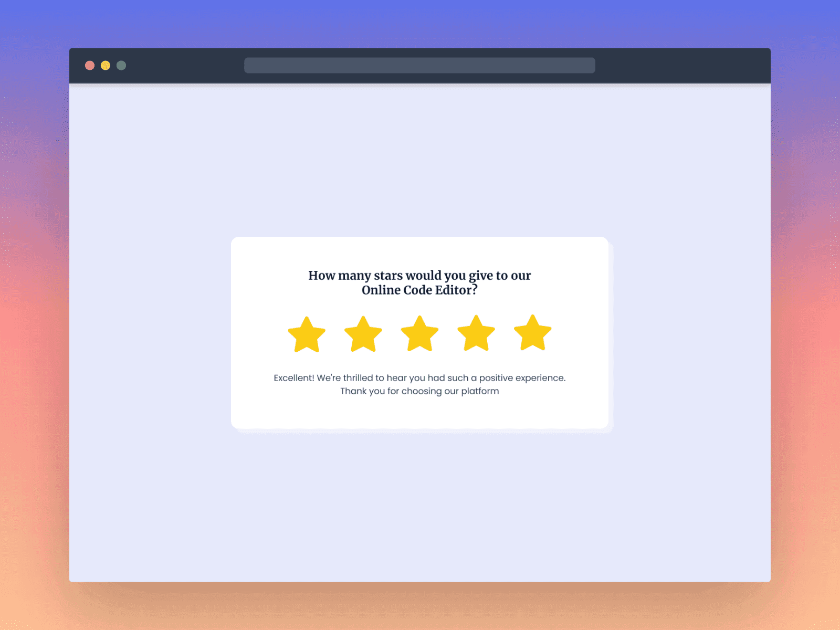The height and width of the screenshot is (630, 840).
Task: Click the fifth star for top rating
Action: click(x=532, y=333)
